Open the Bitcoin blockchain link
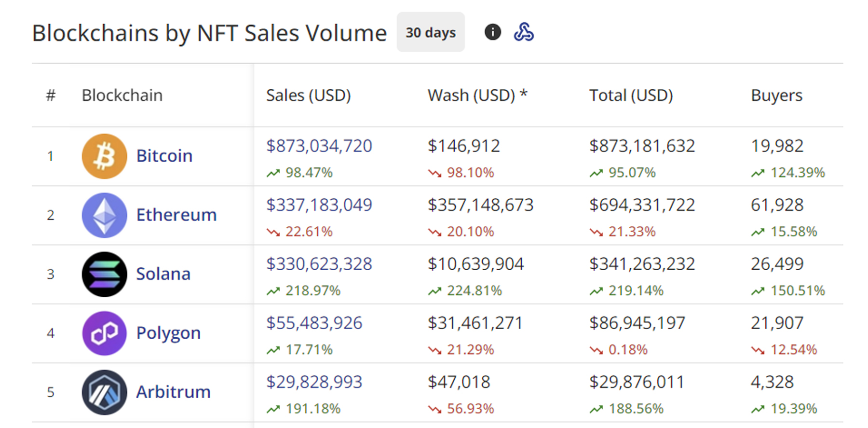 click(x=164, y=156)
